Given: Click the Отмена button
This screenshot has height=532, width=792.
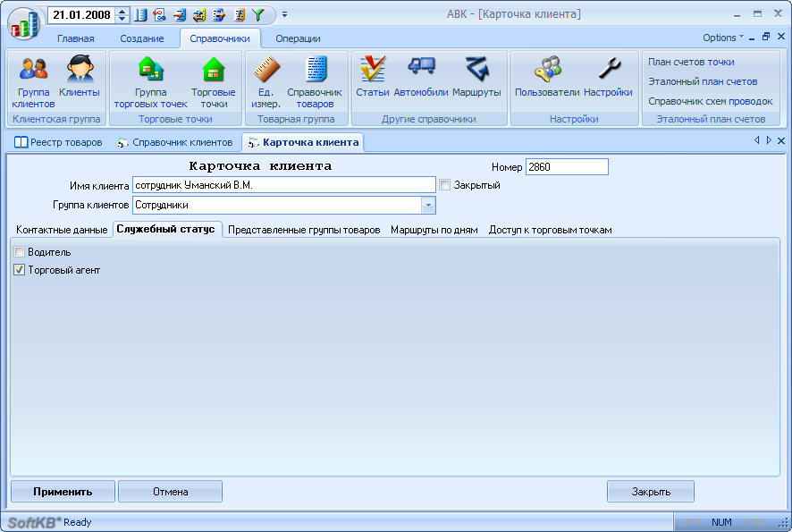Looking at the screenshot, I should click(x=170, y=492).
